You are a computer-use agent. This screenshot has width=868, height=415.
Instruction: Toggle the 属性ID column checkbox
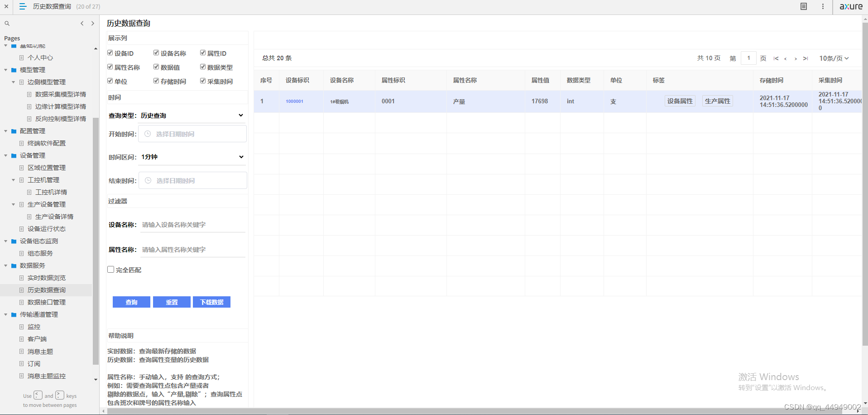[203, 53]
